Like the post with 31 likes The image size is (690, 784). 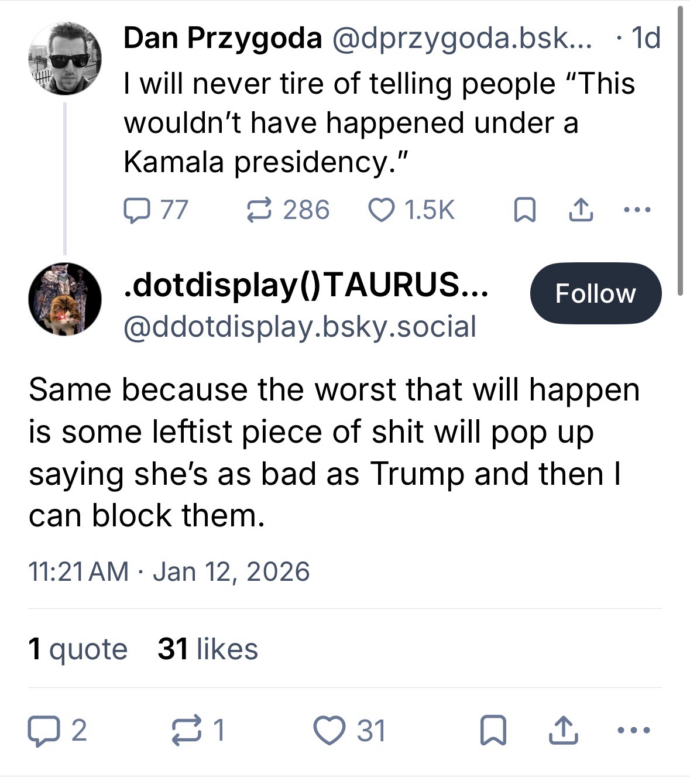point(329,731)
